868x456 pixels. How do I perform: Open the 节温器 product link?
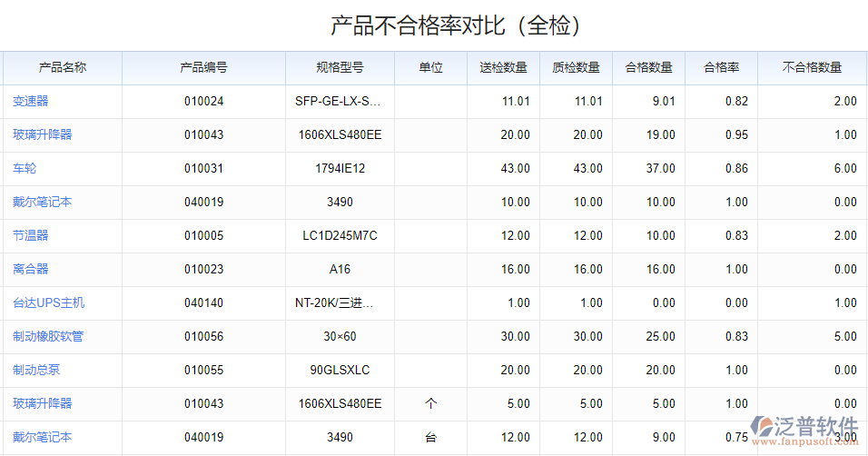[30, 235]
